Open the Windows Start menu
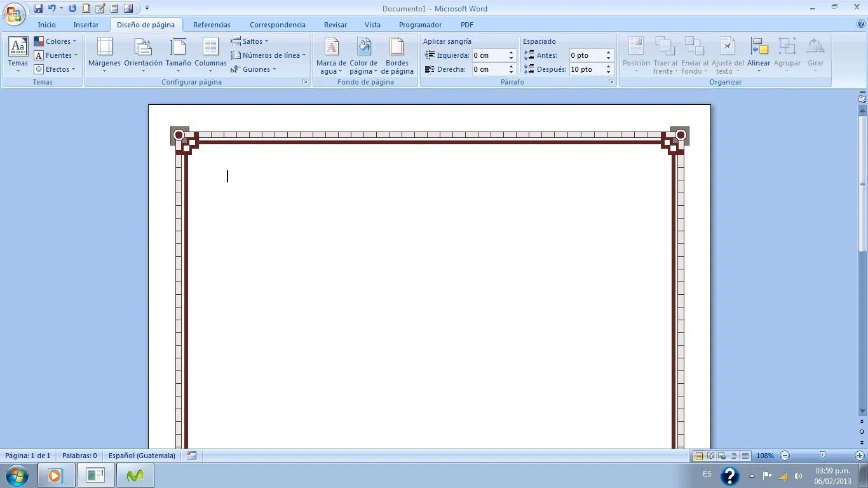Viewport: 868px width, 488px height. coord(17,475)
